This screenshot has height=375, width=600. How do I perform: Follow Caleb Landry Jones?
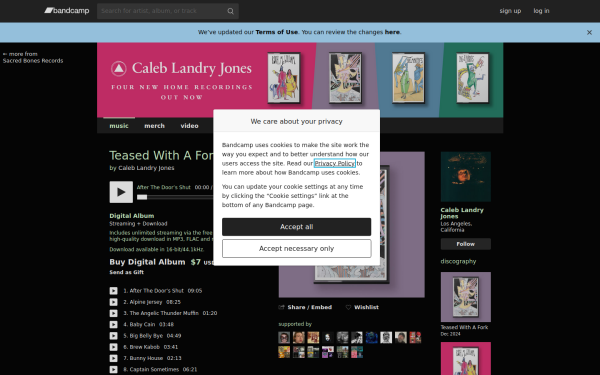[466, 244]
